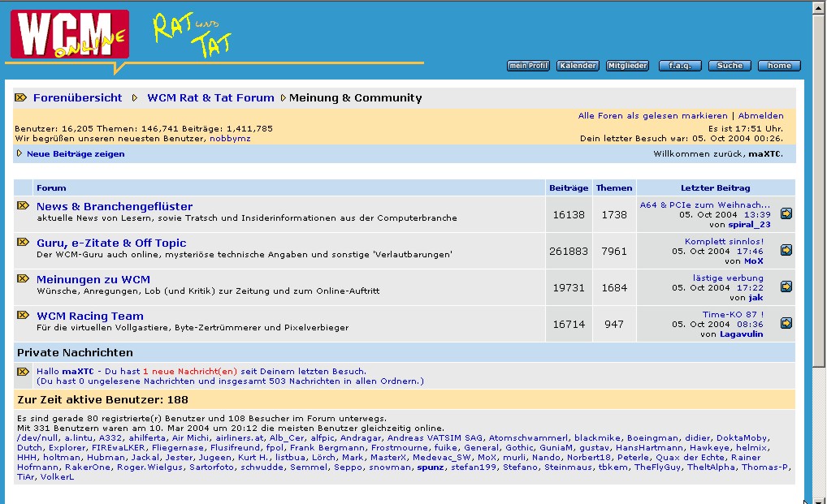
Task: Go to last post in News & Branchengeflüster row
Action: click(786, 213)
